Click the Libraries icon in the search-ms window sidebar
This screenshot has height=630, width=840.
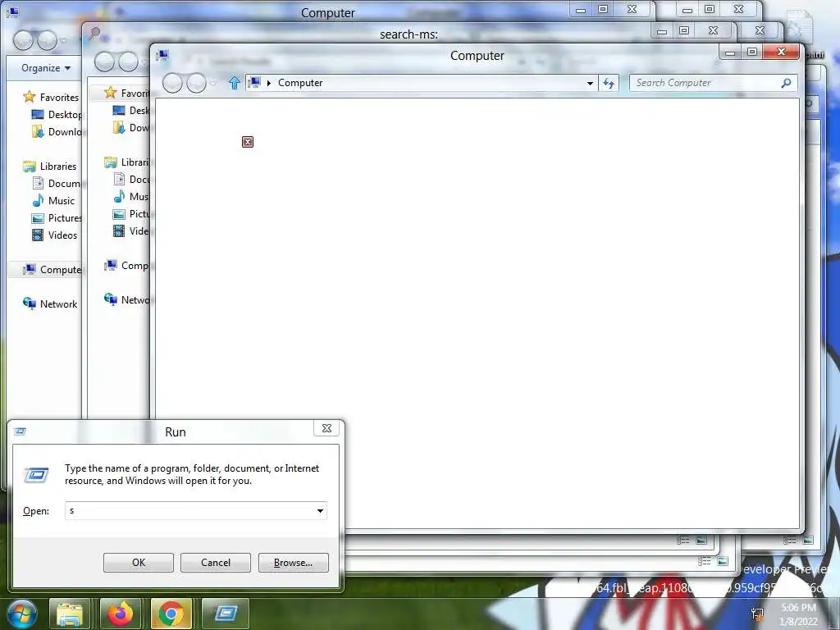111,162
